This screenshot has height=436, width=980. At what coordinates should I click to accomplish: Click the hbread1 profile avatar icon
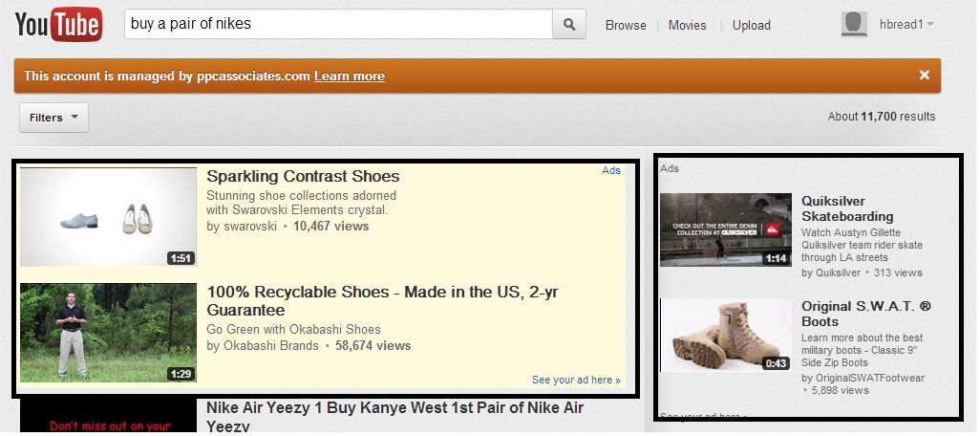[854, 25]
